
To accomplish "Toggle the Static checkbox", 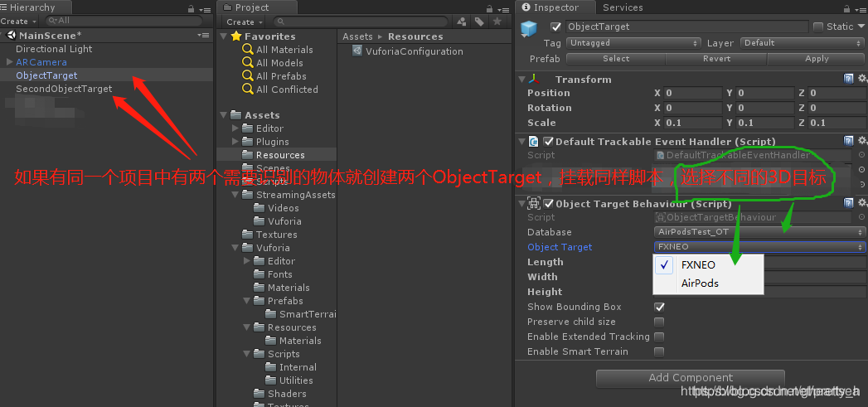I will click(x=818, y=27).
